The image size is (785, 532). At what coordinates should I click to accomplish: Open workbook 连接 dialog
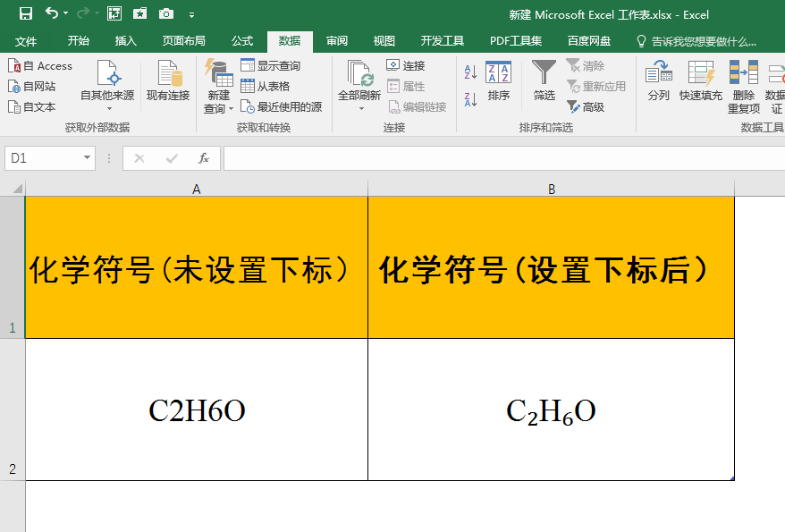click(x=406, y=65)
